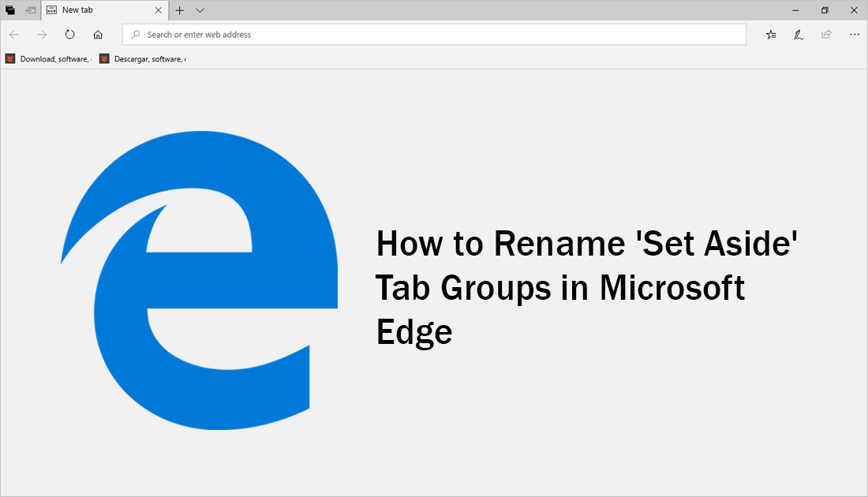Refresh the current page
Screen dimensions: 868x497
69,34
